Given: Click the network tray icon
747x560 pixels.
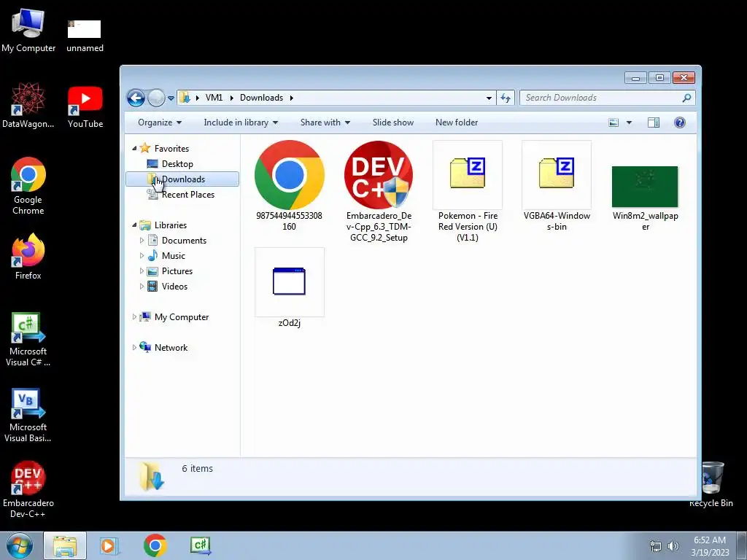Looking at the screenshot, I should pyautogui.click(x=656, y=546).
